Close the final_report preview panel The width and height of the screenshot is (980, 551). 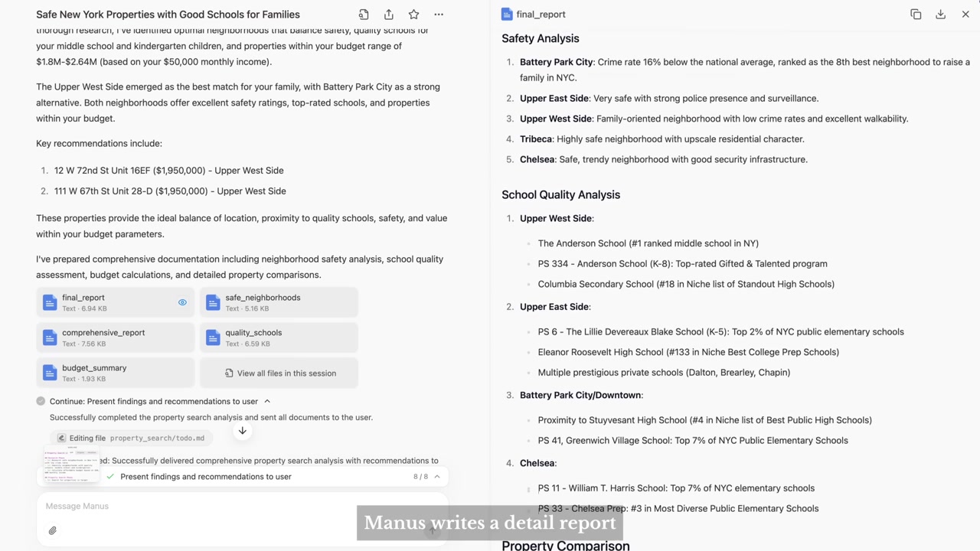click(x=965, y=15)
